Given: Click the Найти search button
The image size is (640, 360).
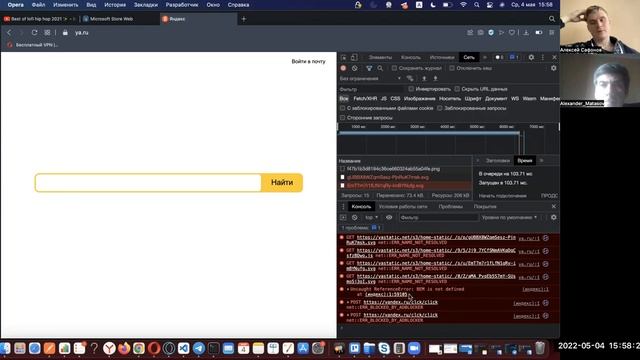Looking at the screenshot, I should pyautogui.click(x=282, y=182).
